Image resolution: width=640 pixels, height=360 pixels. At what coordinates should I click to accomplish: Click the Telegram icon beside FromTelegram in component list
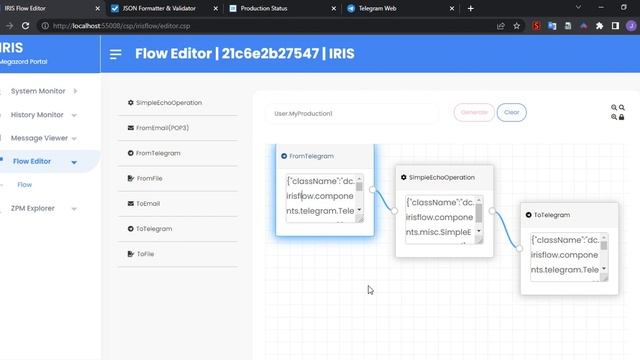[131, 153]
